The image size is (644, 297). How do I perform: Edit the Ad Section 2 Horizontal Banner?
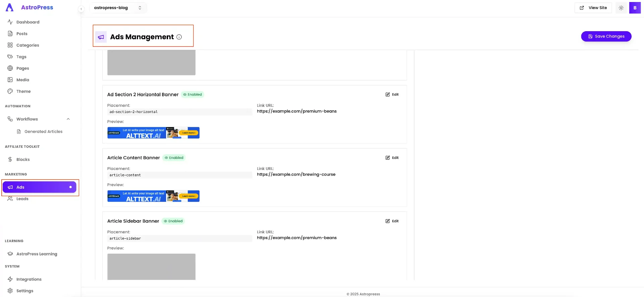[x=392, y=95]
